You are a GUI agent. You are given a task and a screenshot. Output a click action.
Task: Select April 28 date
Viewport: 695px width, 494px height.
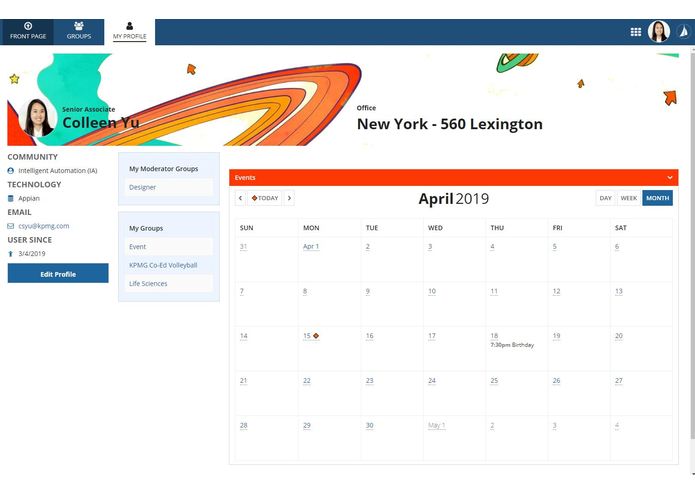click(243, 425)
